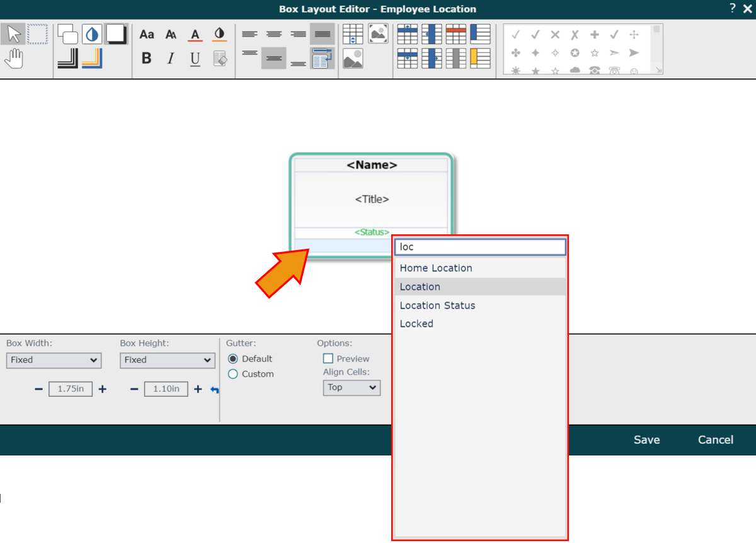Screen dimensions: 756x543
Task: Insert a column to the left
Action: [432, 34]
